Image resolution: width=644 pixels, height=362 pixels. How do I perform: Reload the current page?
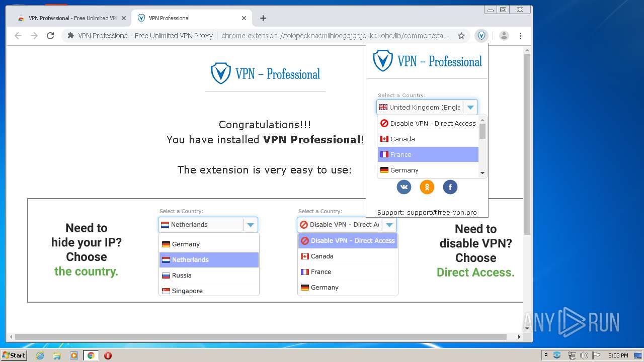click(50, 36)
